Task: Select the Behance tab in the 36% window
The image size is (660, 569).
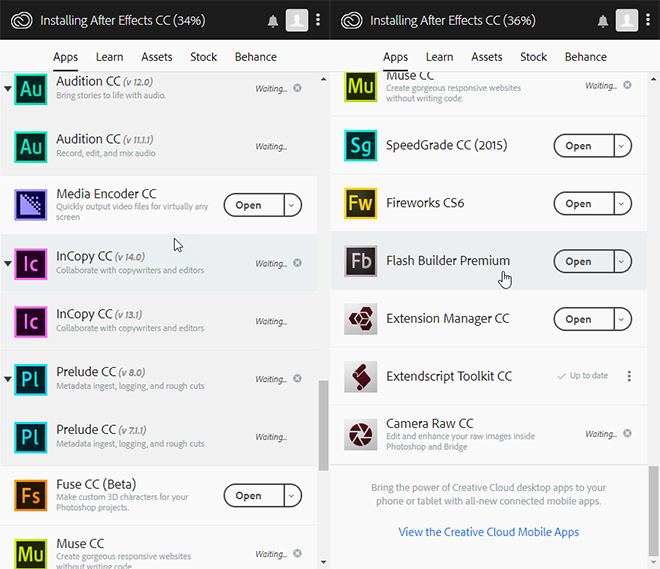Action: pos(585,57)
